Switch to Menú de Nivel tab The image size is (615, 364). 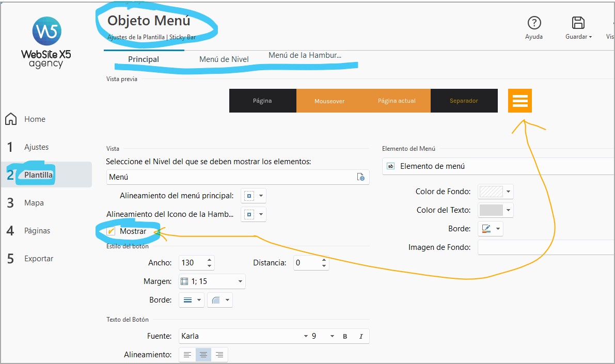click(224, 59)
